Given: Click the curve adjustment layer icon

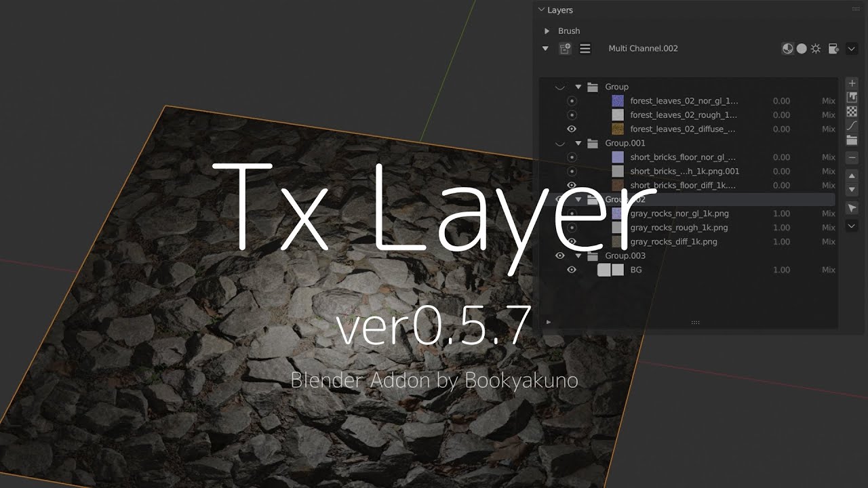Looking at the screenshot, I should coord(852,126).
